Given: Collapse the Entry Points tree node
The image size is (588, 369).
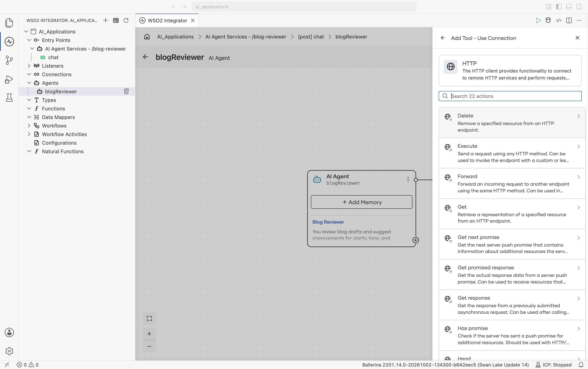Looking at the screenshot, I should click(29, 40).
